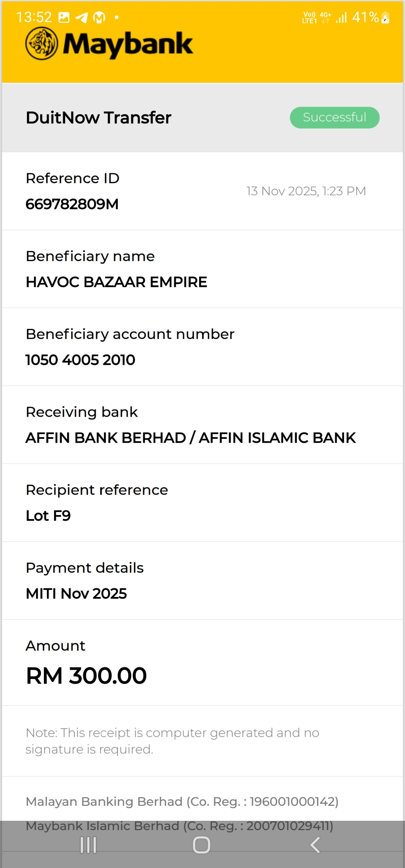Click the DuitNow Transfer heading
The image size is (405, 868).
pos(98,118)
